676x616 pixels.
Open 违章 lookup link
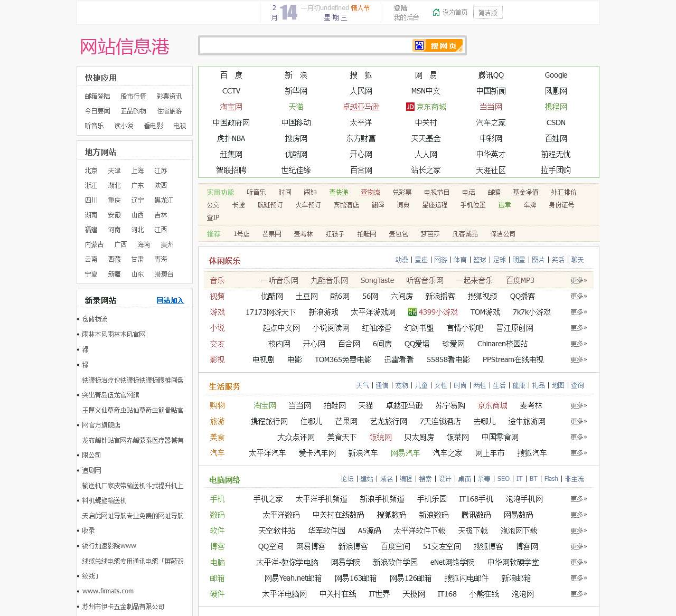[504, 205]
